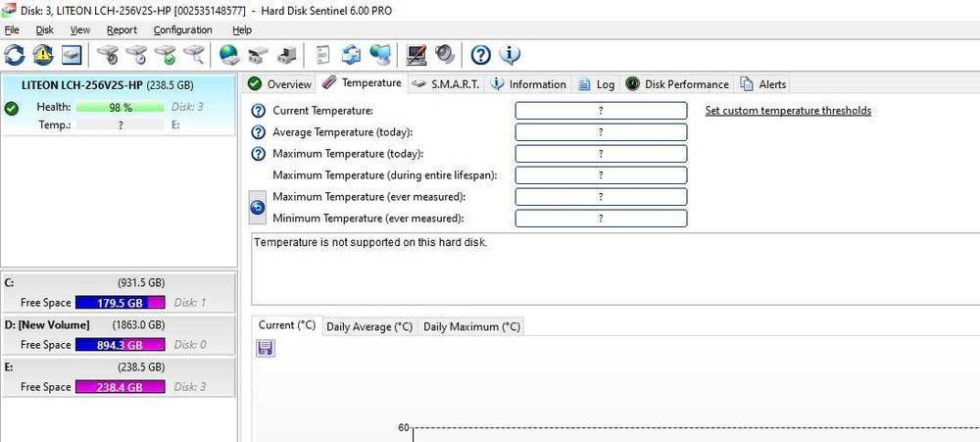Image resolution: width=980 pixels, height=442 pixels.
Task: Select the Daily Maximum (°C) chart tab
Action: 471,326
